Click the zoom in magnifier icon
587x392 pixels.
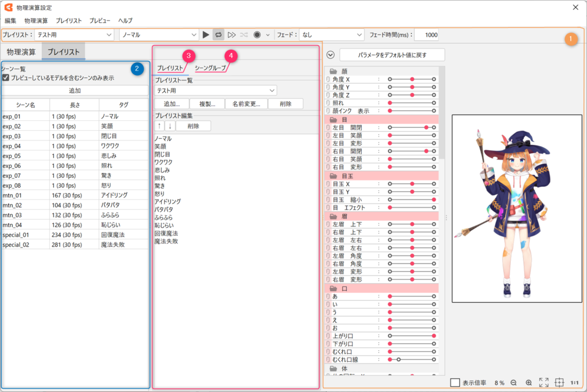tap(529, 382)
